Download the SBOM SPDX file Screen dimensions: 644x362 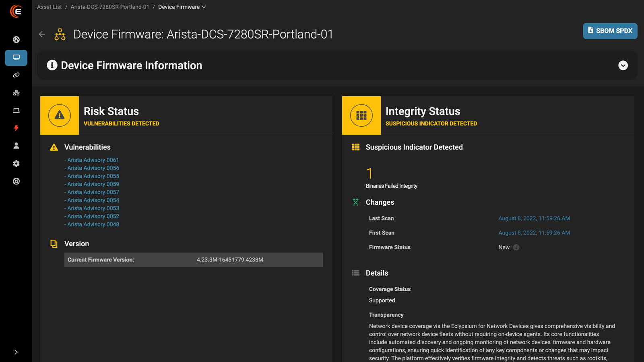610,31
